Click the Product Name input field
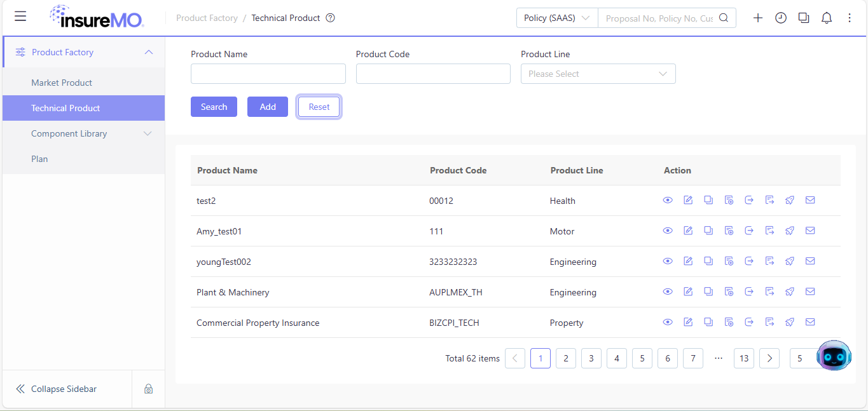 pos(268,74)
